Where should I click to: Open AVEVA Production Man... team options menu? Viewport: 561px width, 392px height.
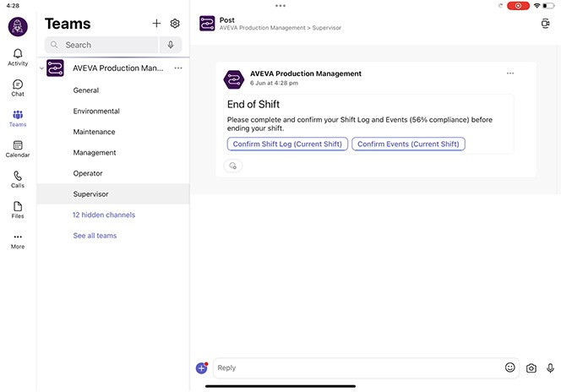(178, 68)
